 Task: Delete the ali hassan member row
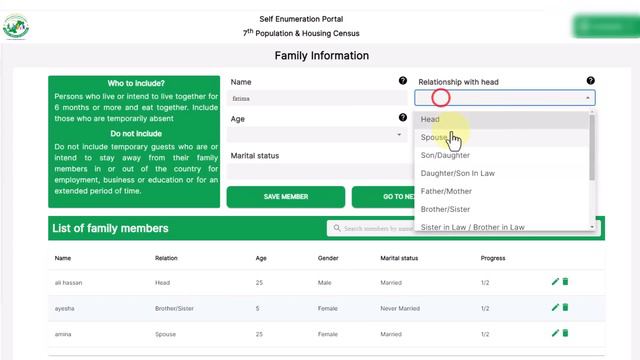565,282
